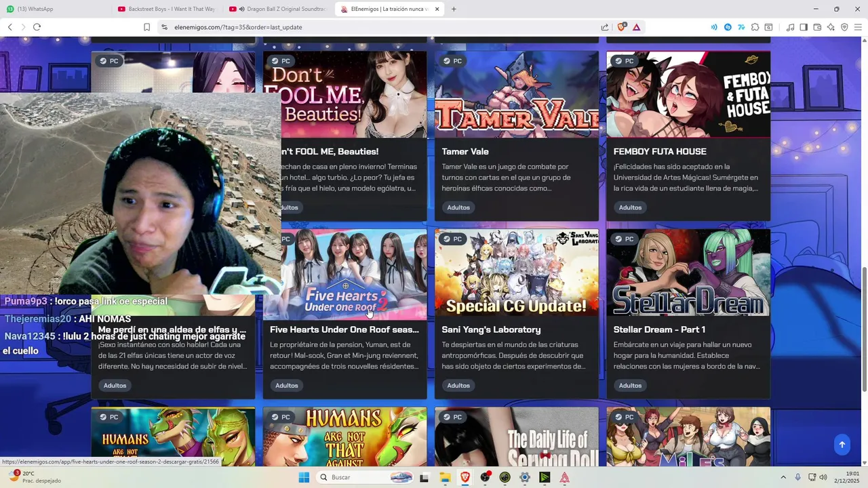This screenshot has height=488, width=868.
Task: Click Adultos tag under Sani Yang's Laboratory
Action: pyautogui.click(x=458, y=386)
